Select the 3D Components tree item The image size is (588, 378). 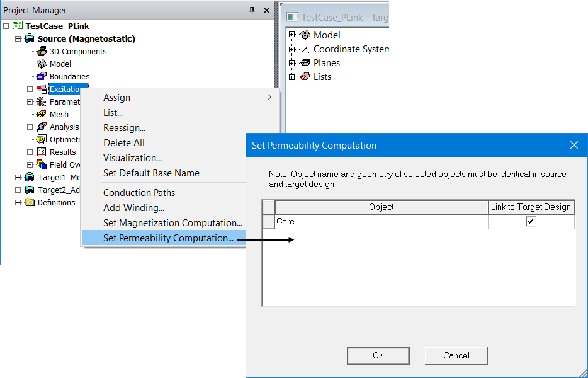pos(78,52)
